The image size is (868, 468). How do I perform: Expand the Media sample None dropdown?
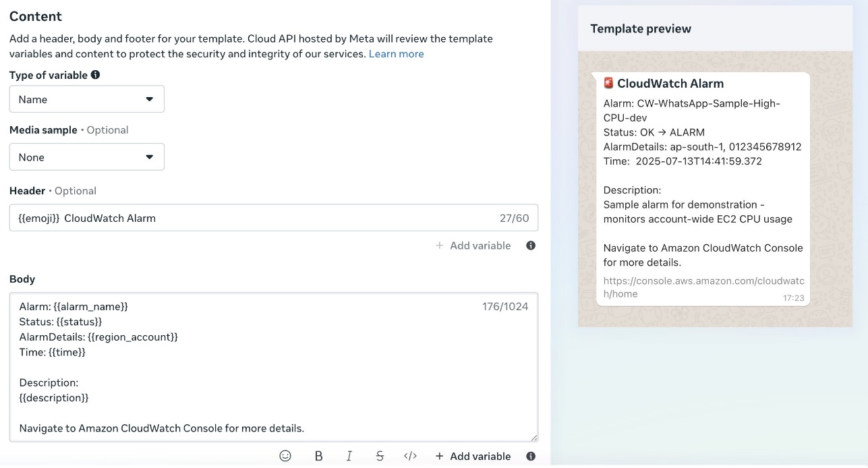click(x=87, y=157)
